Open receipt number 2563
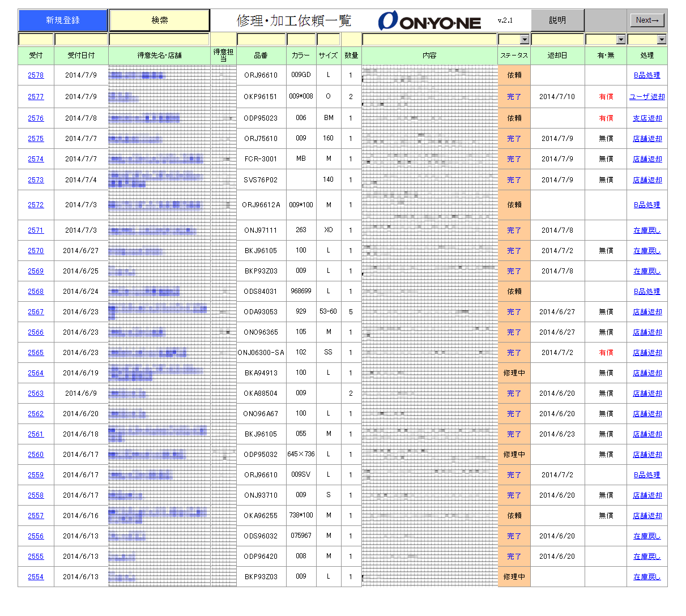This screenshot has height=616, width=686. pos(36,393)
